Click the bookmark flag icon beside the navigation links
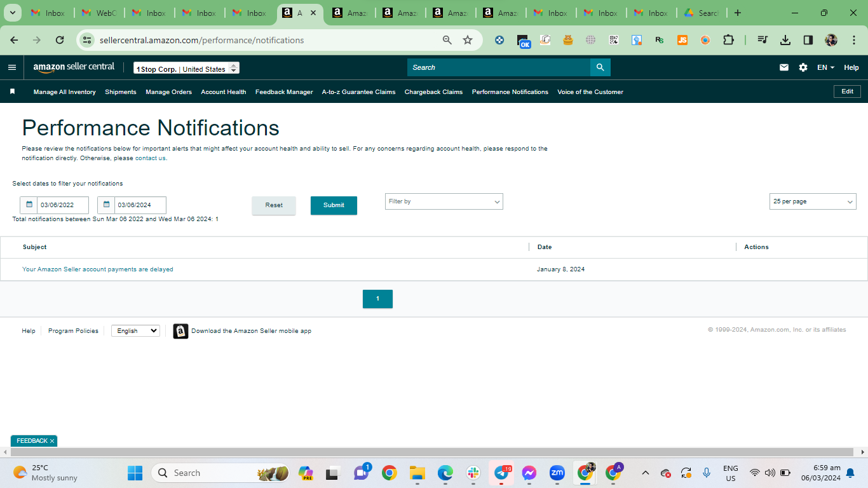The width and height of the screenshot is (868, 488). tap(12, 91)
